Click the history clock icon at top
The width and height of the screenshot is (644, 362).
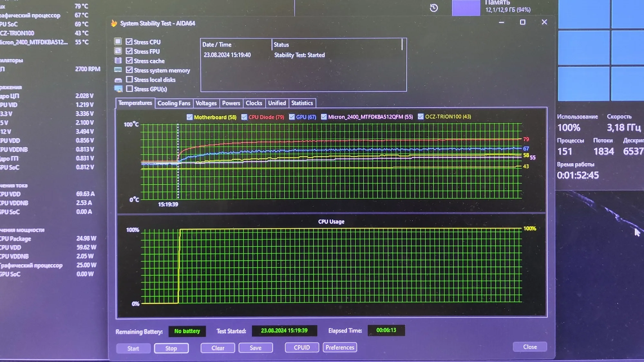pyautogui.click(x=434, y=8)
